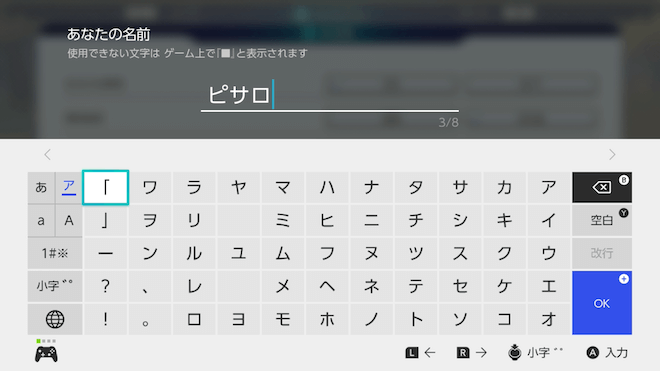Insert a space with 空白
Screen dimensions: 660x371
coord(601,220)
